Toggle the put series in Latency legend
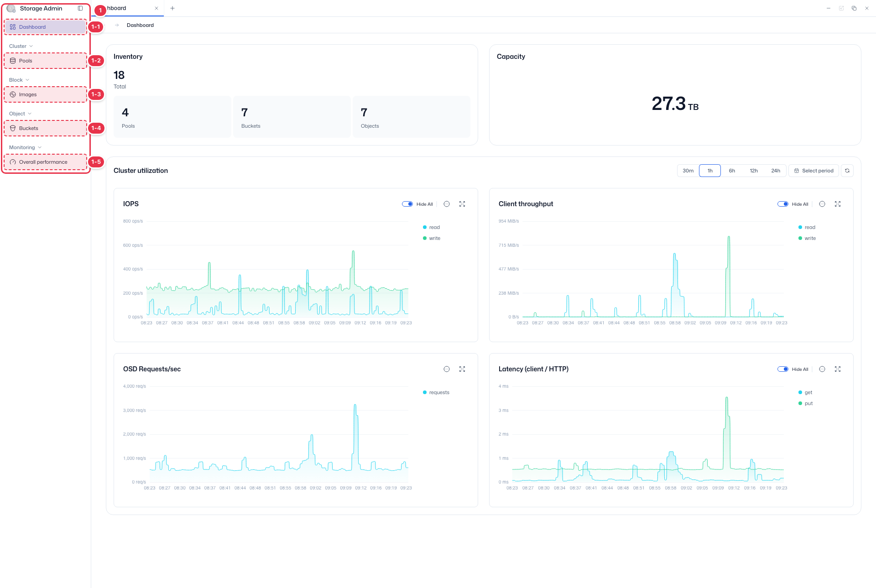876x588 pixels. click(x=805, y=403)
